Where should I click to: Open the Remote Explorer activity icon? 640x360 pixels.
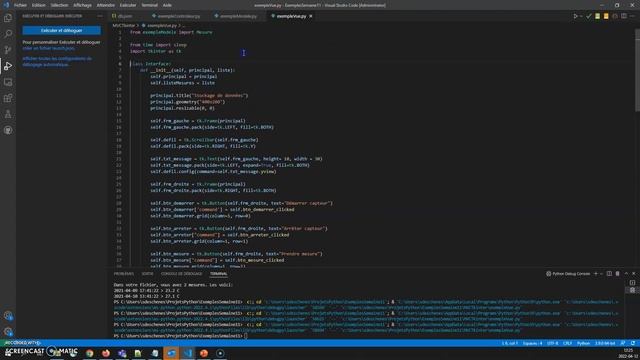click(x=8, y=82)
